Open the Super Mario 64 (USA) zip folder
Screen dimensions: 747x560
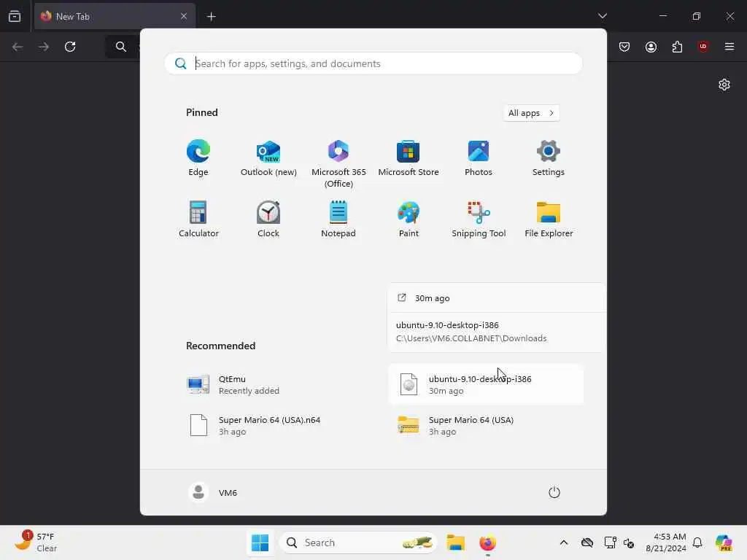[x=486, y=425]
